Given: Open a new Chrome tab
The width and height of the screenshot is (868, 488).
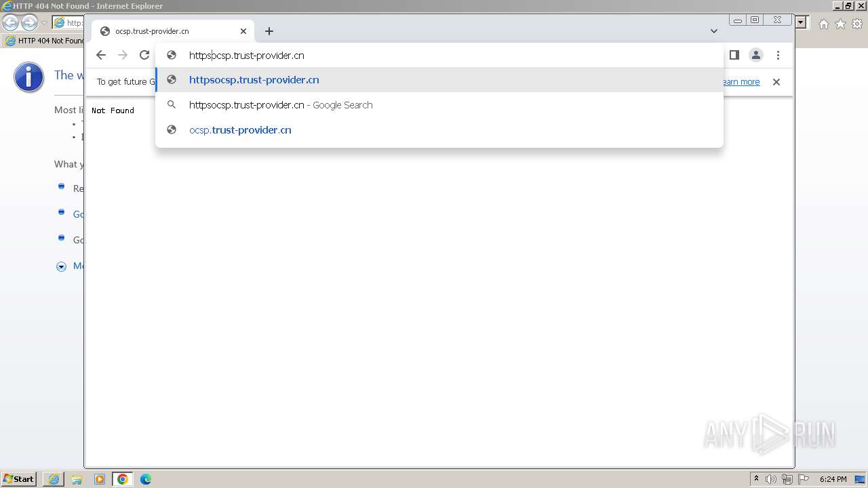Looking at the screenshot, I should point(269,31).
